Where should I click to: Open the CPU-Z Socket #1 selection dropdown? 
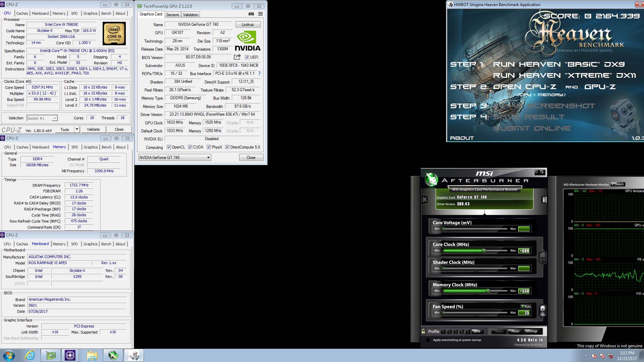pyautogui.click(x=42, y=118)
